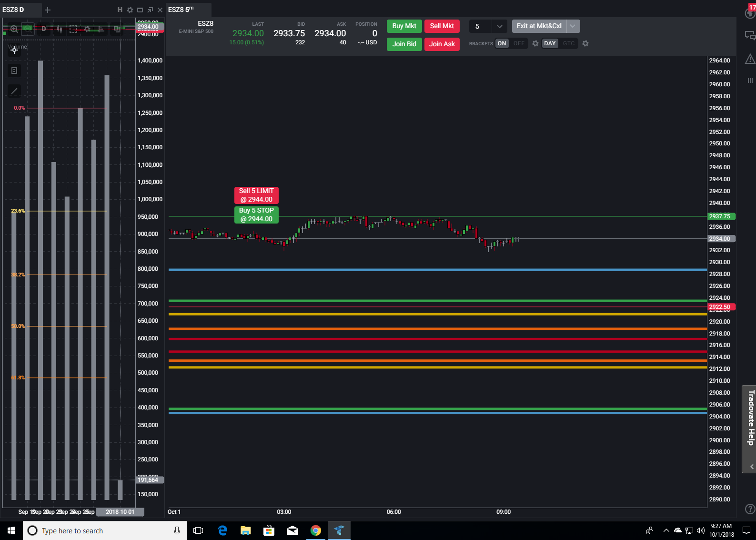
Task: Open Google Chrome from taskbar
Action: click(x=315, y=530)
